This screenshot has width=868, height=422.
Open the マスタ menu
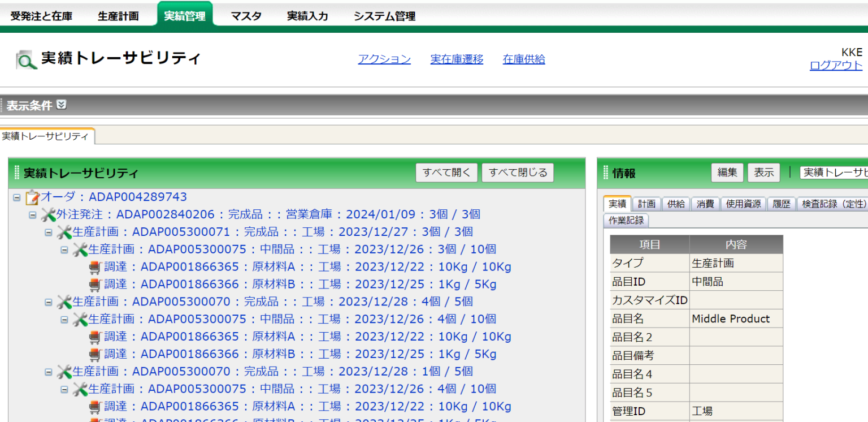pyautogui.click(x=246, y=15)
